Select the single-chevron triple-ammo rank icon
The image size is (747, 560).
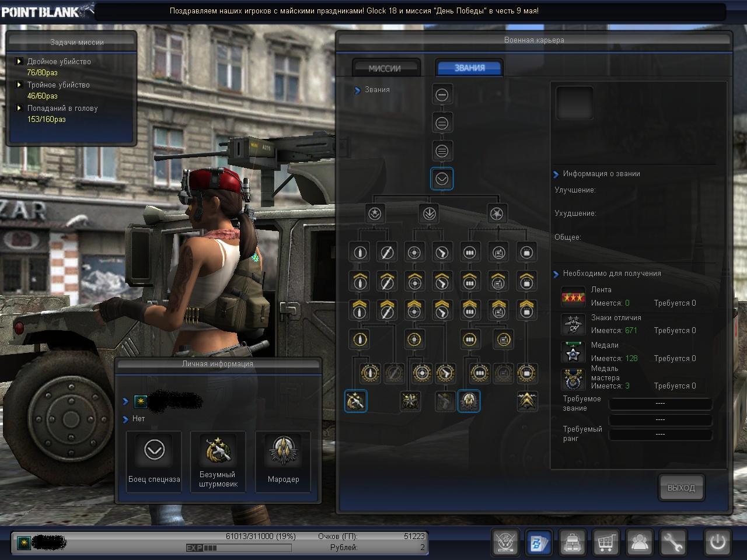click(x=469, y=281)
